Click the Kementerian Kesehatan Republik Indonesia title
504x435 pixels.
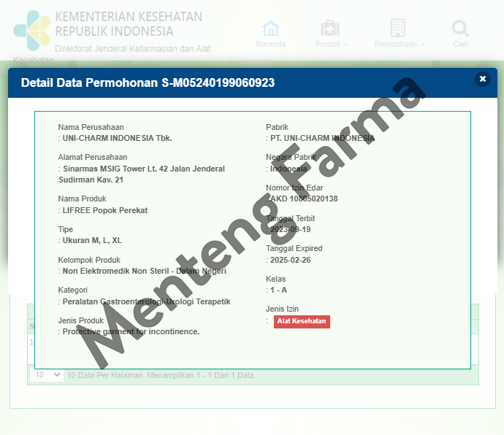click(x=129, y=24)
